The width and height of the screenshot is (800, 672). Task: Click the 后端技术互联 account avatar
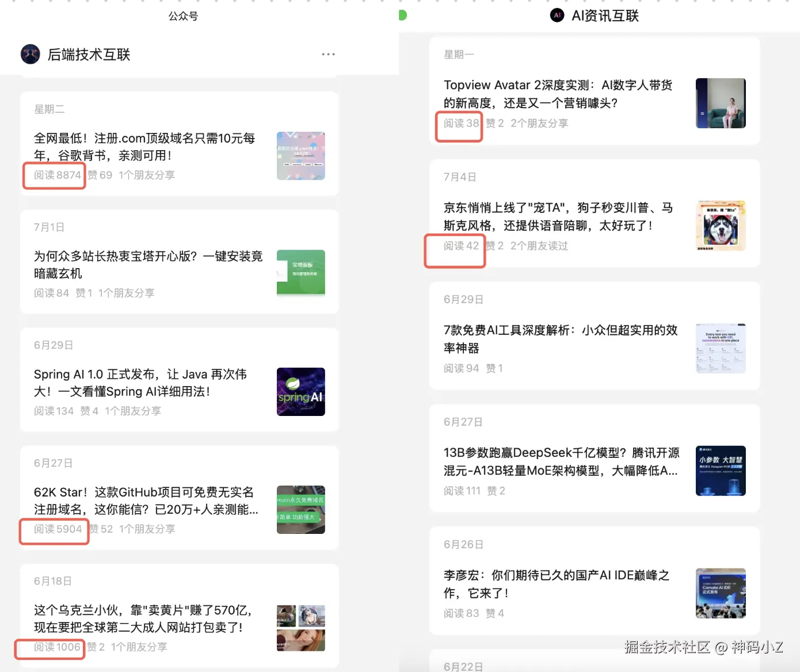coord(31,54)
